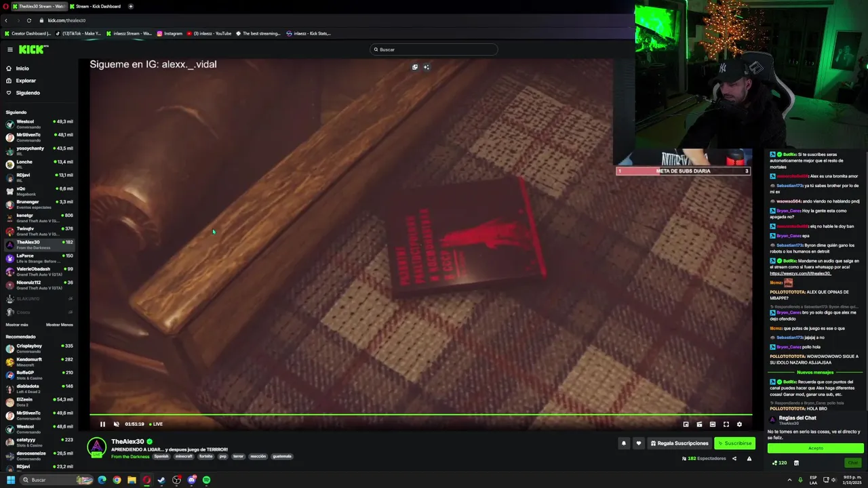Open the Kick hamburger sidebar menu
The image size is (868, 488).
pyautogui.click(x=10, y=49)
